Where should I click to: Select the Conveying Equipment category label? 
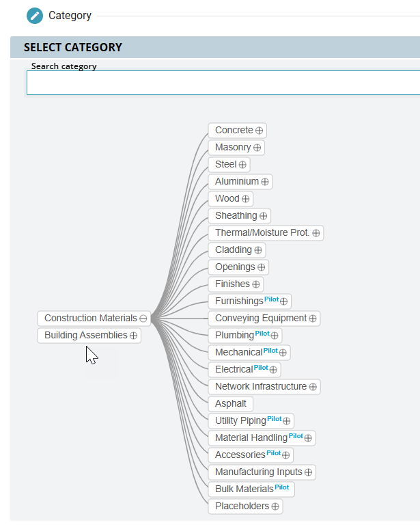tap(260, 318)
